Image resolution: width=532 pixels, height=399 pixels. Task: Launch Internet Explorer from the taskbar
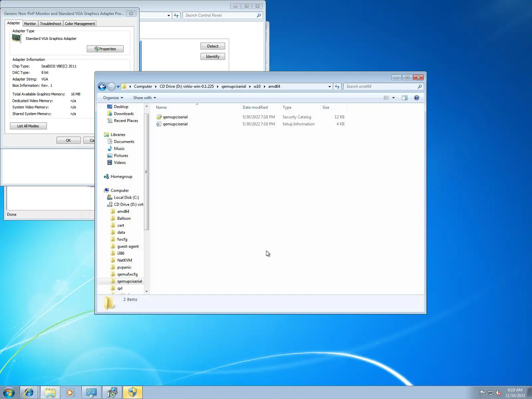click(x=29, y=393)
